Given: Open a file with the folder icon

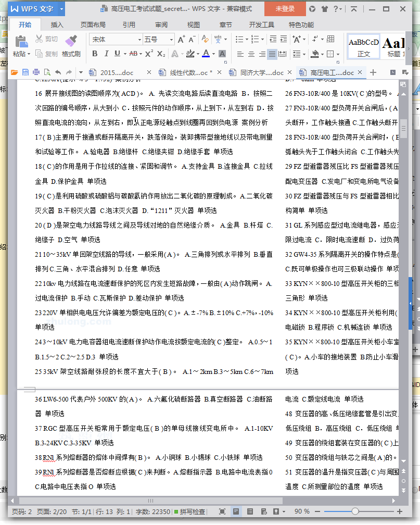Looking at the screenshot, I should tap(14, 72).
